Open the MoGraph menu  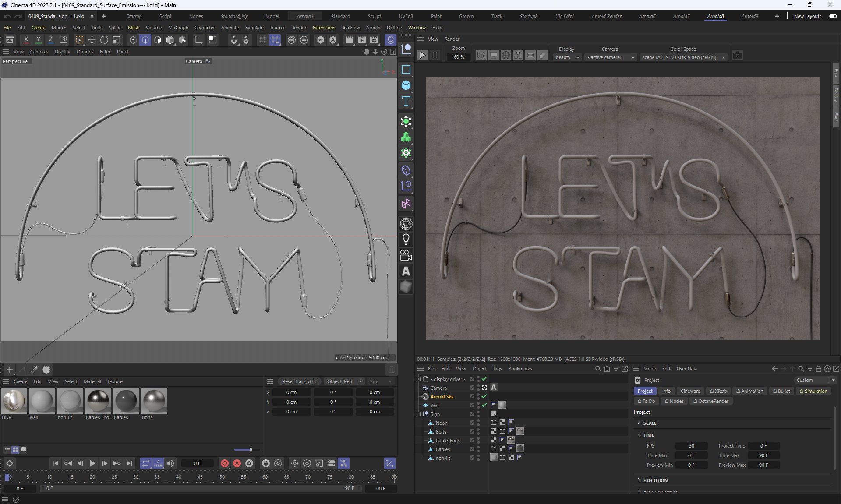coord(178,28)
